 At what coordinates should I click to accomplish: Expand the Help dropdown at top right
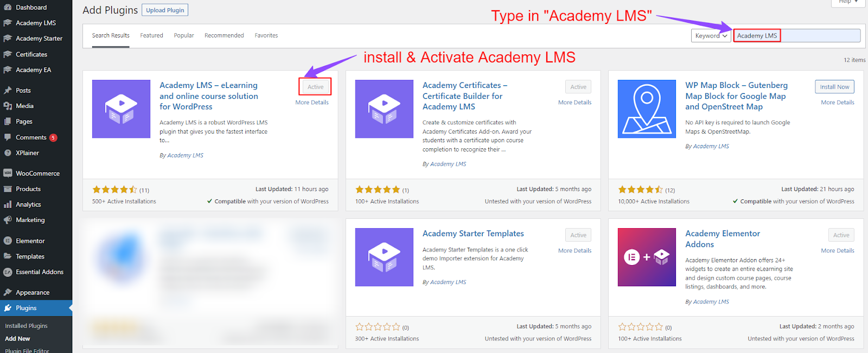pyautogui.click(x=849, y=2)
